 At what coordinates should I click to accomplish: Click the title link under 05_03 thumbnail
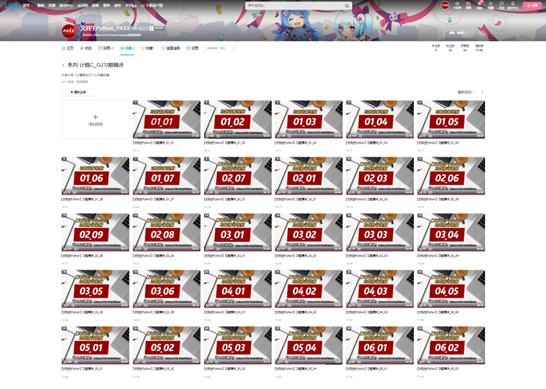pyautogui.click(x=224, y=368)
